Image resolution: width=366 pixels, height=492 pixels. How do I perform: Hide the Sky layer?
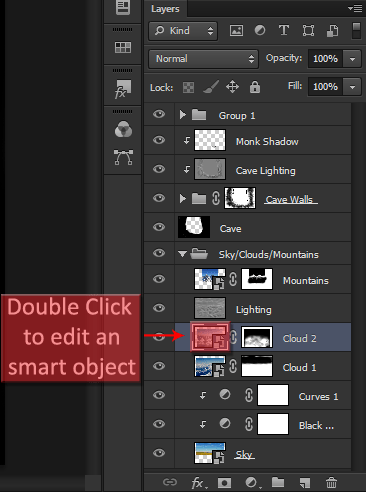tap(159, 453)
